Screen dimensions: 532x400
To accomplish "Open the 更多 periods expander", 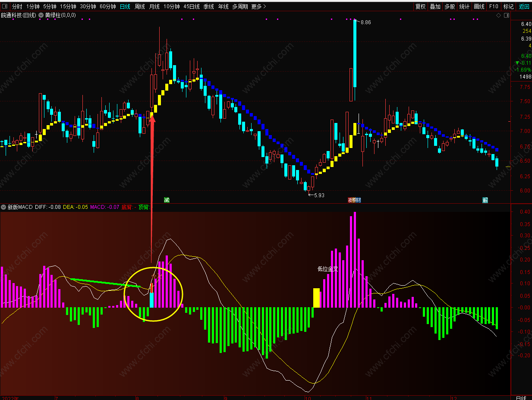I will click(x=258, y=6).
